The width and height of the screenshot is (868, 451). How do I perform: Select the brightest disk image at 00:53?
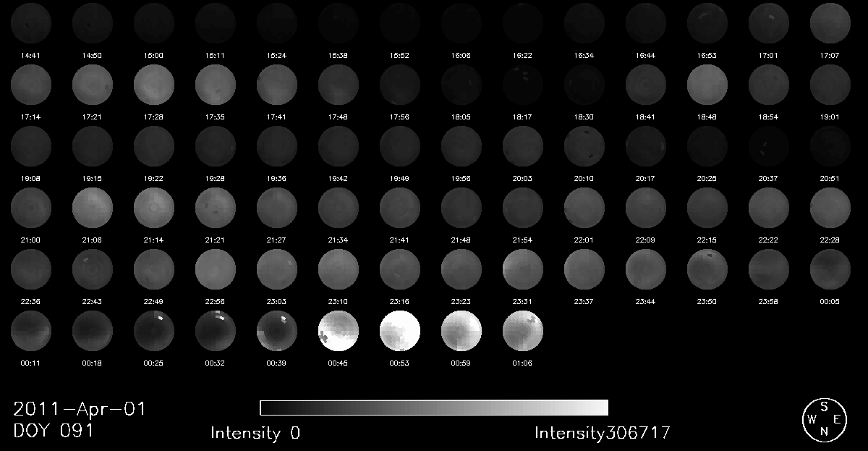tap(400, 331)
